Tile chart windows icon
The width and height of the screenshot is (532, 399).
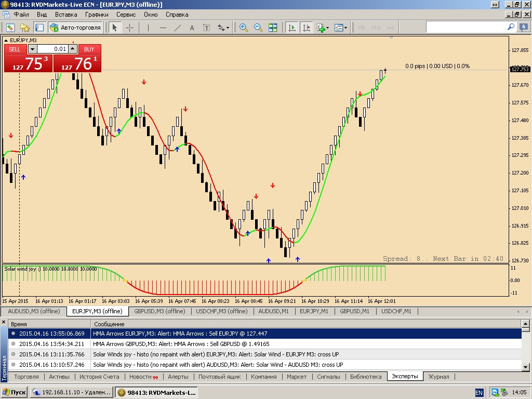[273, 28]
